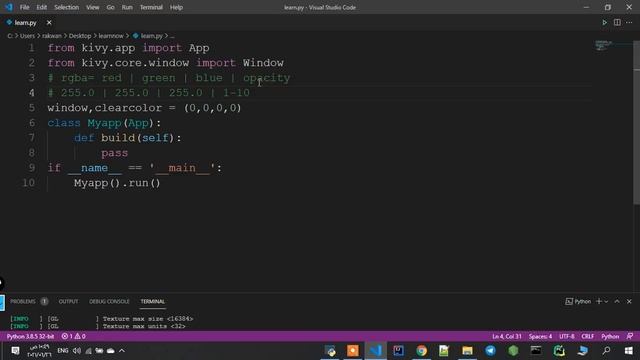The image size is (640, 360).
Task: Run the Python file with play icon
Action: tap(604, 23)
